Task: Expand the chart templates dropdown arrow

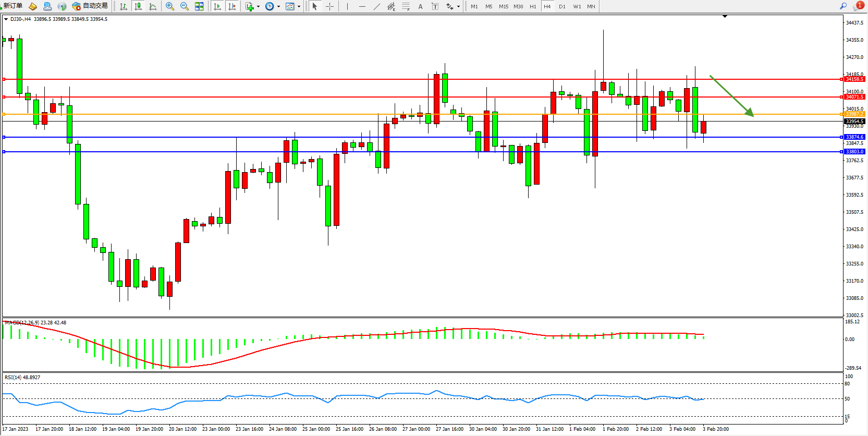Action: click(x=299, y=7)
